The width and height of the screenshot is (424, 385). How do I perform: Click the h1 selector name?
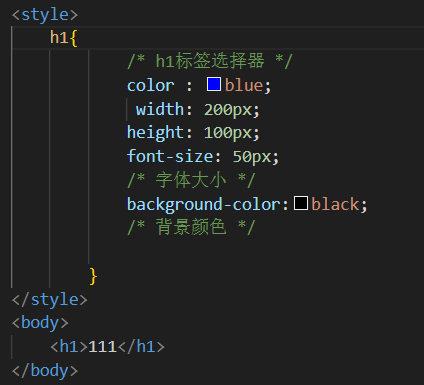point(59,37)
